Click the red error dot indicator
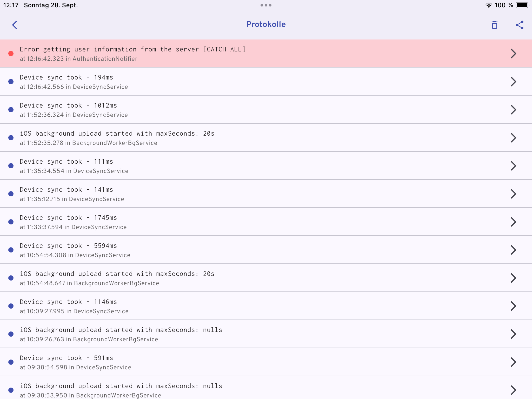Screen dimensions: 532x399 pyautogui.click(x=11, y=54)
